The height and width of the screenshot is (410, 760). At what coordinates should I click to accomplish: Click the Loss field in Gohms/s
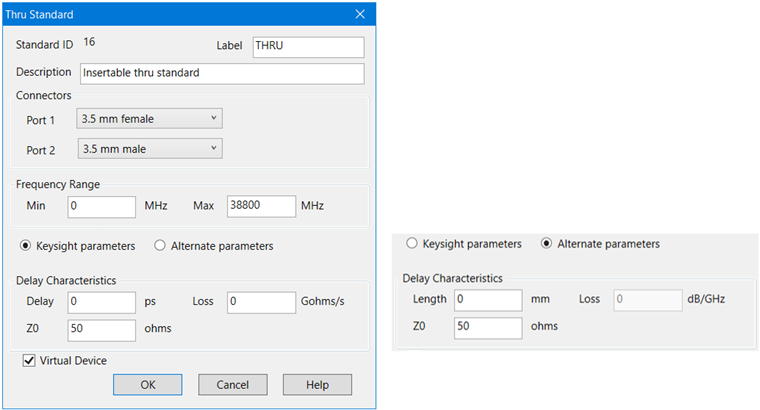pos(261,302)
